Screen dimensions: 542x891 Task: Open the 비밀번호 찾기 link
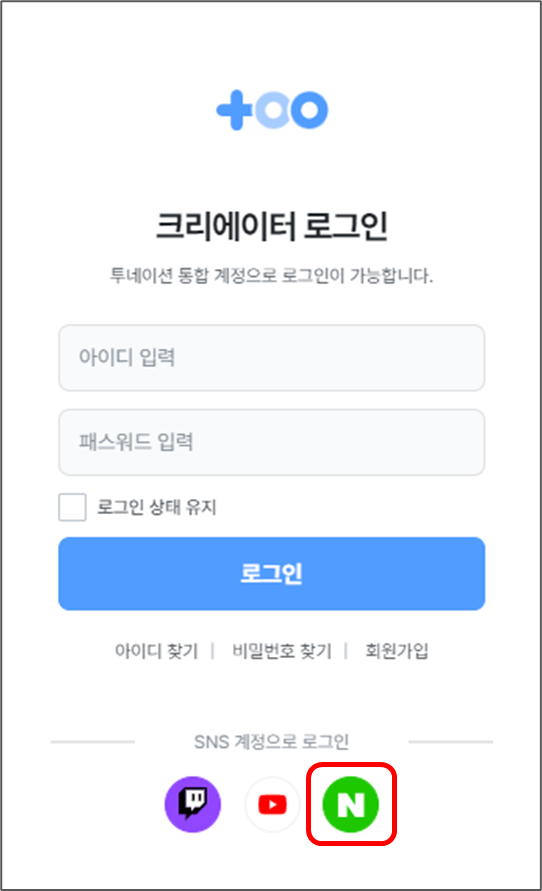[282, 651]
